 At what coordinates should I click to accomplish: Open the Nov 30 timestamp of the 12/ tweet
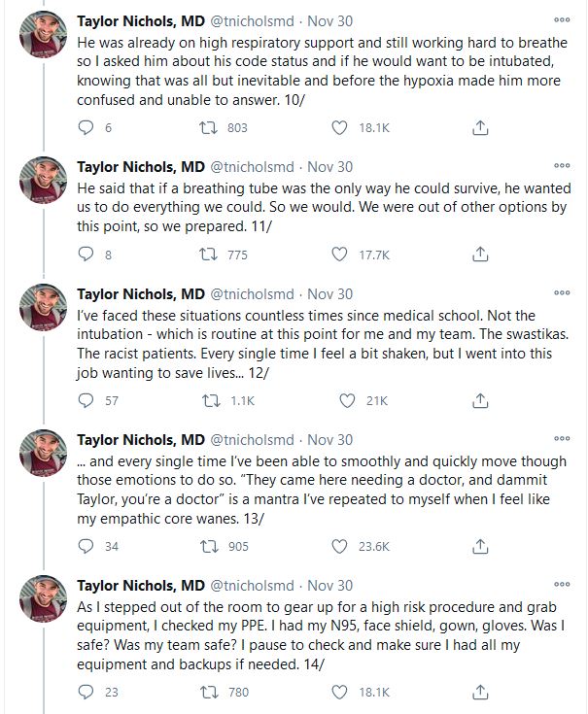(329, 294)
